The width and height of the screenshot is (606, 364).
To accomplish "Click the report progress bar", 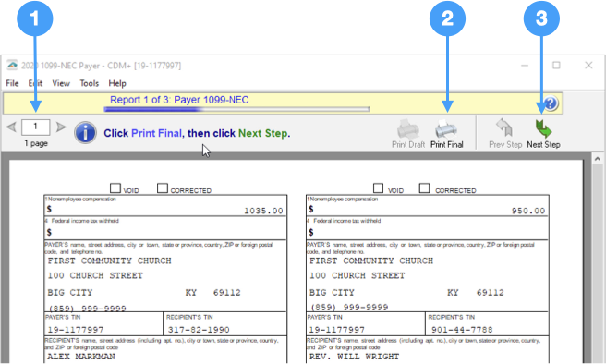I will 236,109.
